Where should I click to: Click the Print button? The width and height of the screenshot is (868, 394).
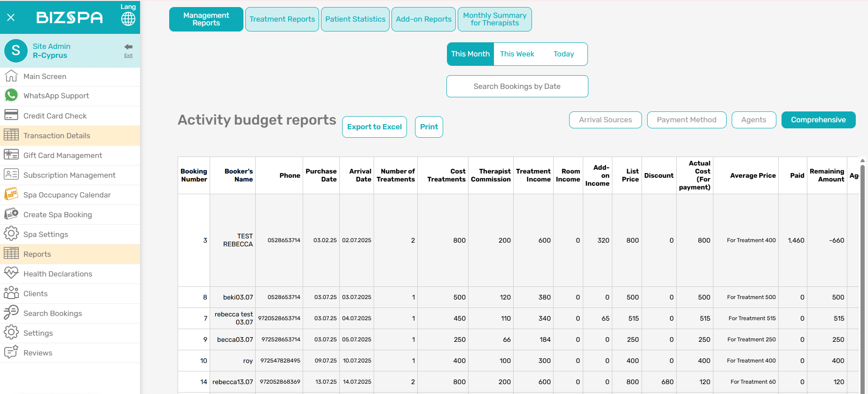click(x=429, y=127)
